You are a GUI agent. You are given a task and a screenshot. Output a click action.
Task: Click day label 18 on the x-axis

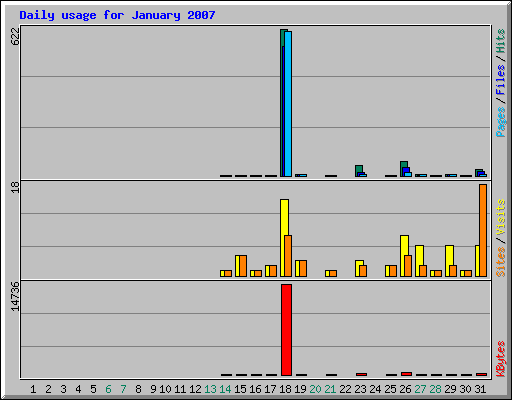[285, 389]
